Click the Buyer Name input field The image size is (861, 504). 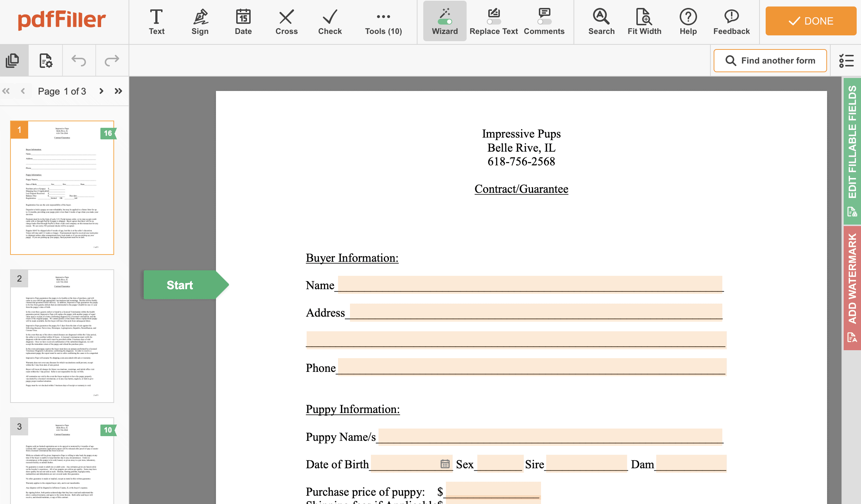530,284
